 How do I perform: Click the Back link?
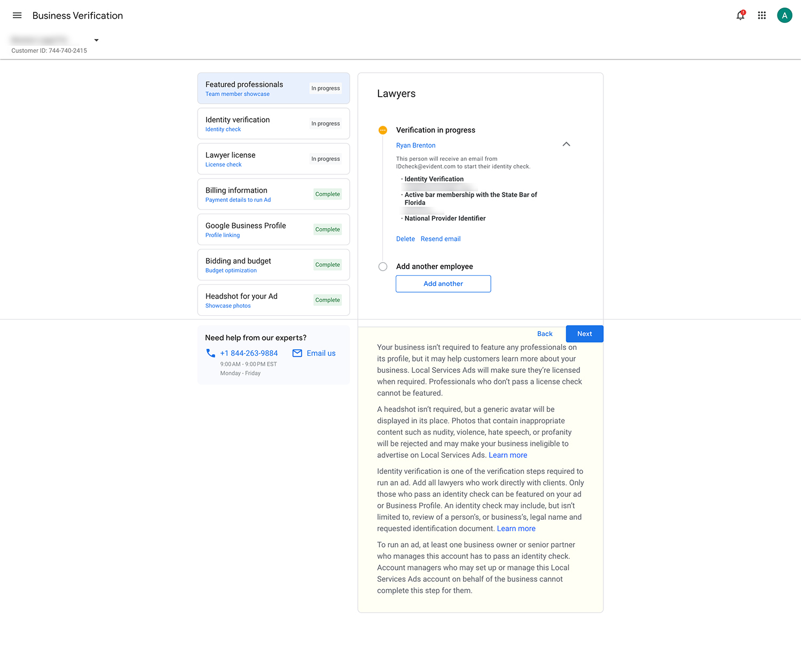545,334
